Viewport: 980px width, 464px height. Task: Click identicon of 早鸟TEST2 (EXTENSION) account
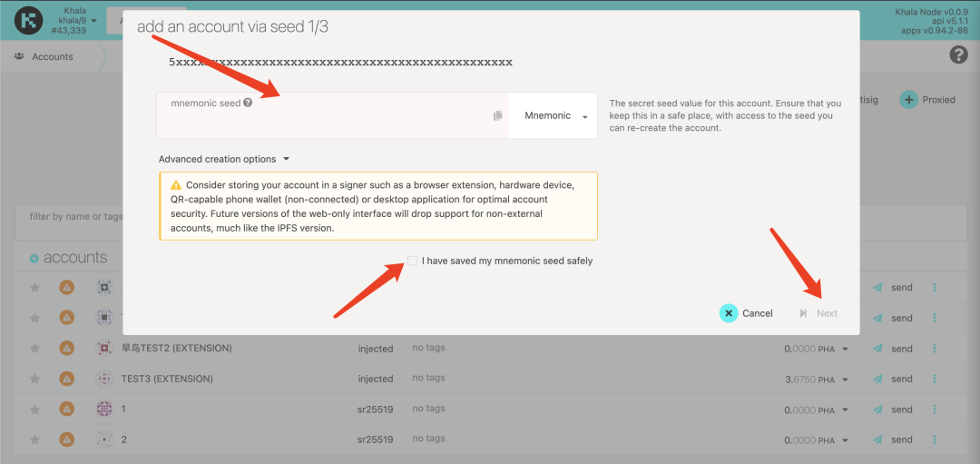pyautogui.click(x=104, y=349)
